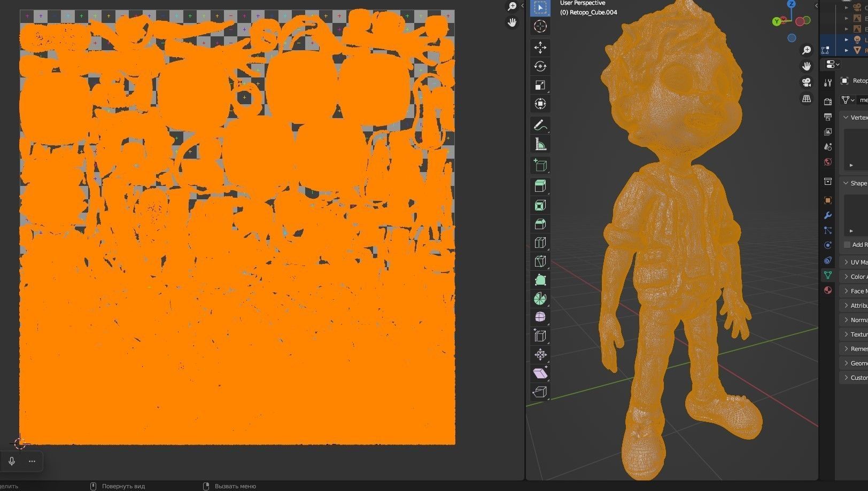Viewport: 868px width, 491px height.
Task: Open the World properties tab
Action: (828, 161)
